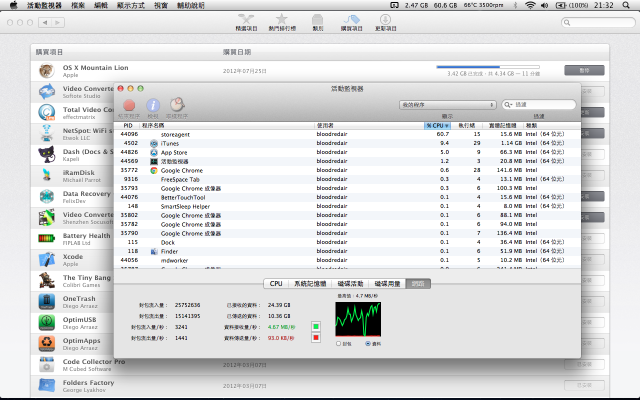Click the OptimUSB app icon
The width and height of the screenshot is (640, 400).
[x=47, y=322]
